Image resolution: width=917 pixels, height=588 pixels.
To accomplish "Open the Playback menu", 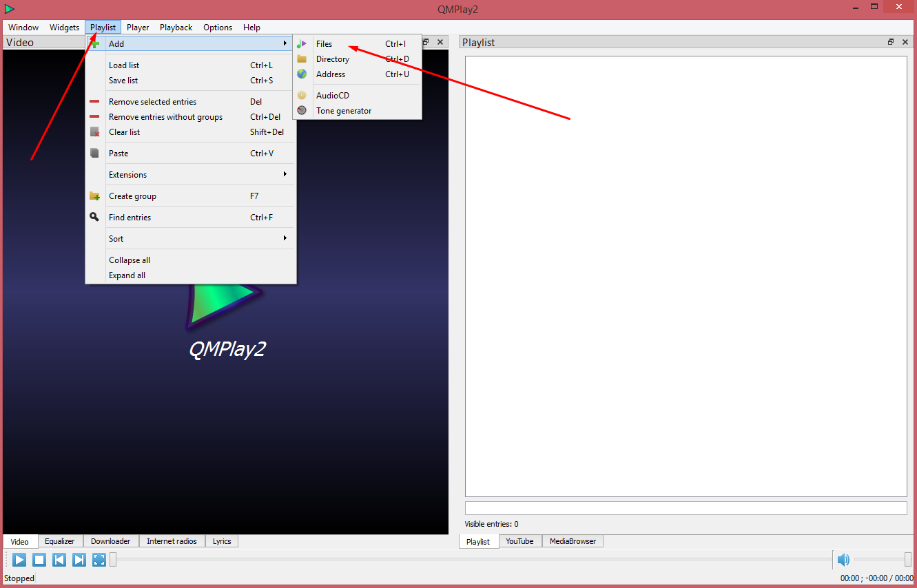I will coord(176,28).
